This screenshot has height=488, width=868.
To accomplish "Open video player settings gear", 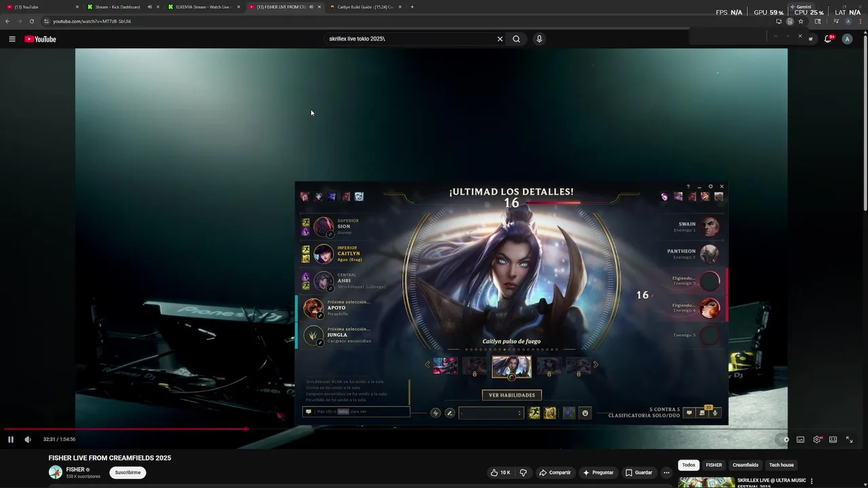I will point(817,439).
